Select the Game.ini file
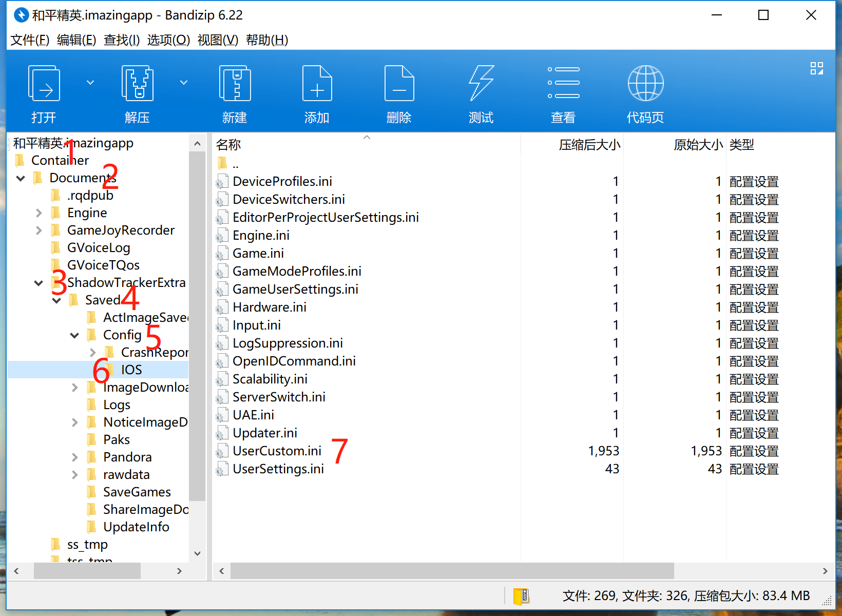 pyautogui.click(x=258, y=254)
